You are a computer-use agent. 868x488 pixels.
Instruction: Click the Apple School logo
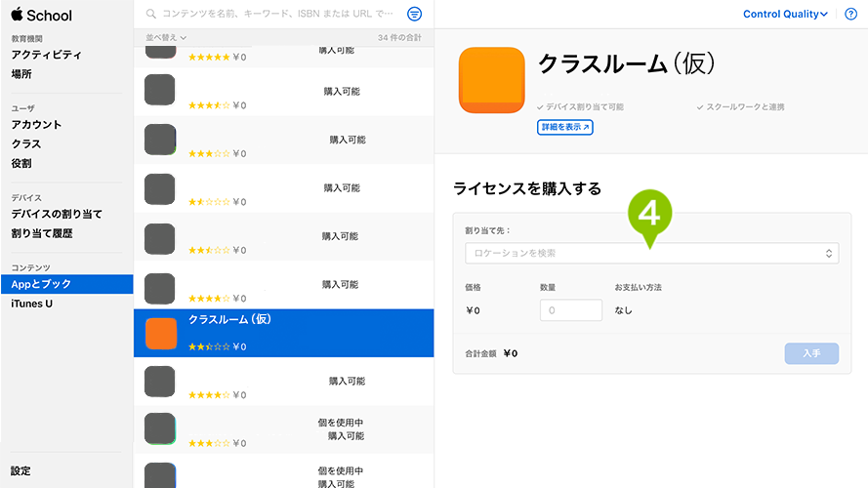42,15
